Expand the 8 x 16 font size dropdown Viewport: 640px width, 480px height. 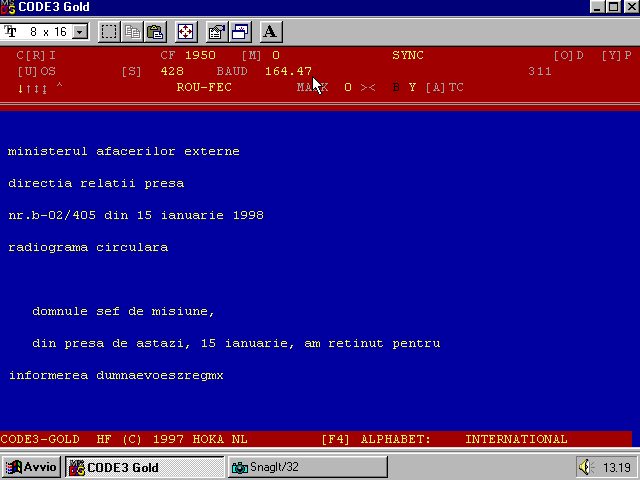coord(81,32)
